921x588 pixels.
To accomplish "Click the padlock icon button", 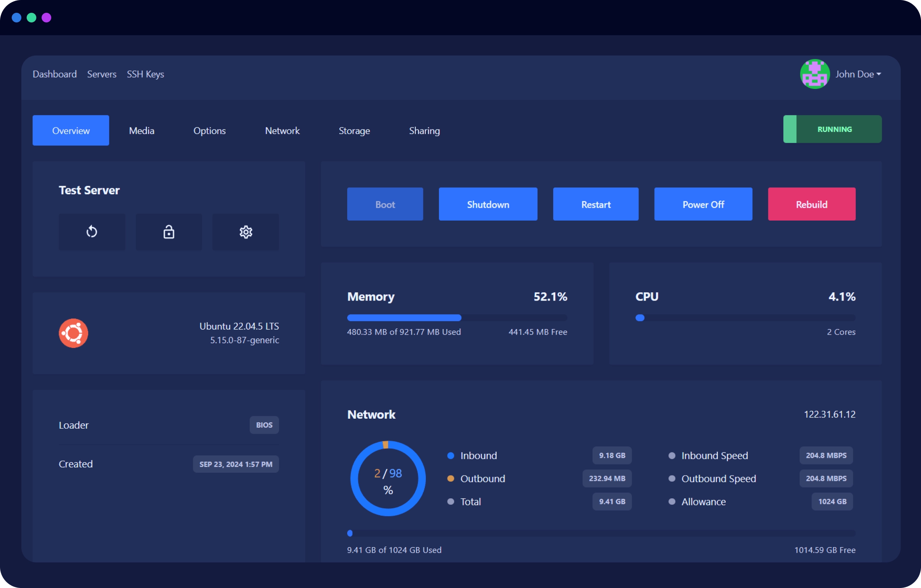I will (x=169, y=232).
